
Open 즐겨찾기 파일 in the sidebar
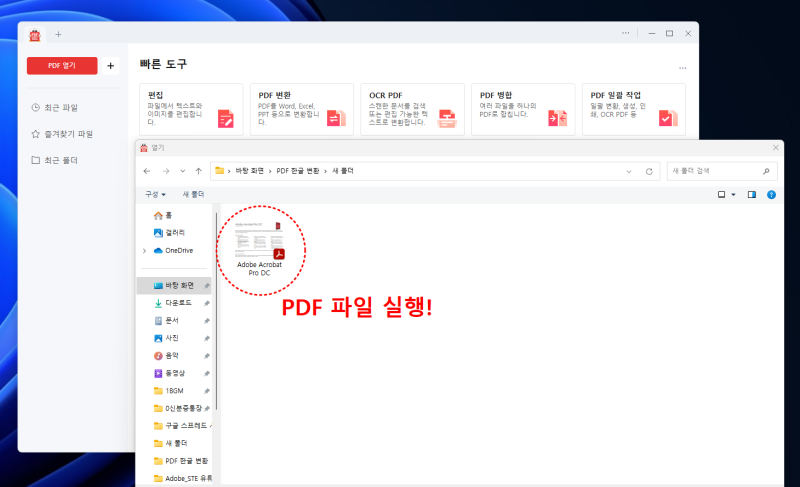pos(62,134)
